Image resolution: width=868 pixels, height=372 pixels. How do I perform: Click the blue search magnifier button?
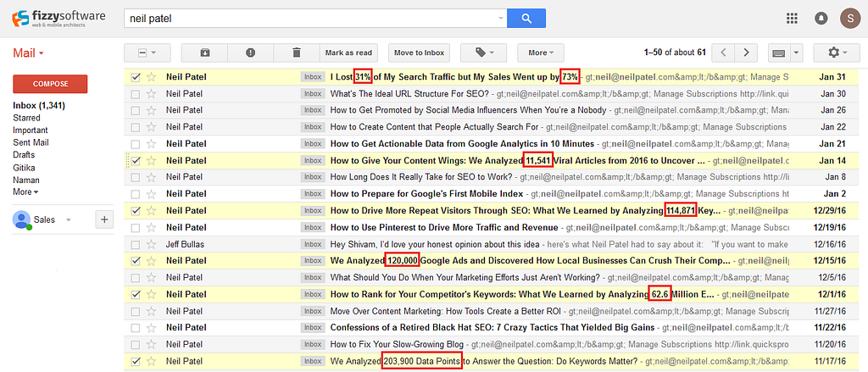[x=526, y=19]
